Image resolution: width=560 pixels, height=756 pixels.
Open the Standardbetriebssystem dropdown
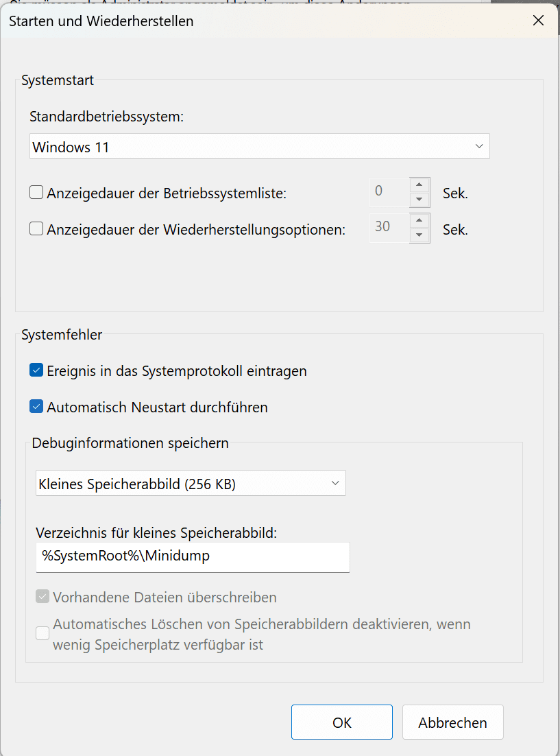(x=259, y=147)
